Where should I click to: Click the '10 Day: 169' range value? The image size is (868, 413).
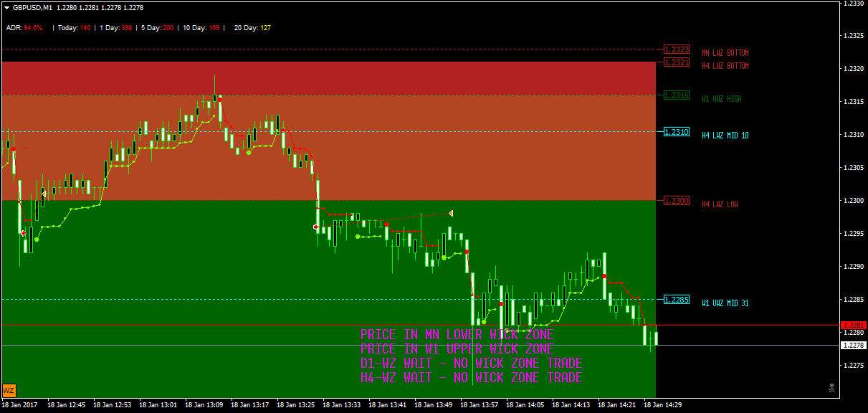pyautogui.click(x=201, y=28)
